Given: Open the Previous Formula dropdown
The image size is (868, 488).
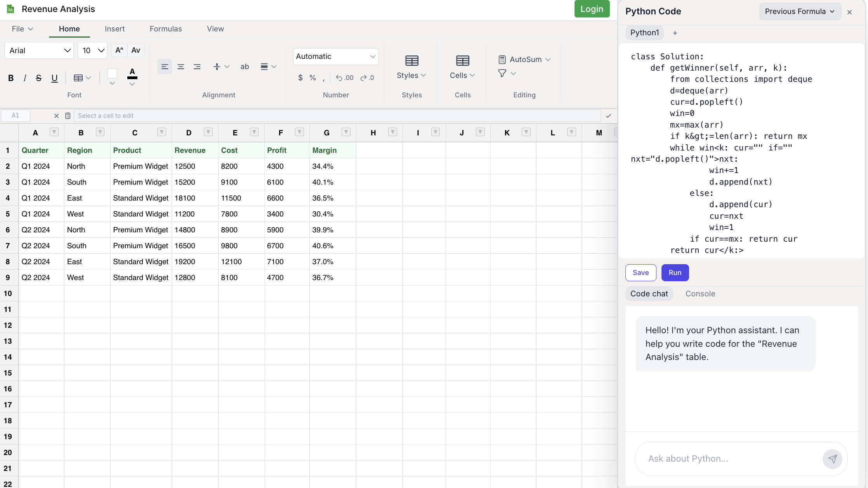Looking at the screenshot, I should [800, 11].
